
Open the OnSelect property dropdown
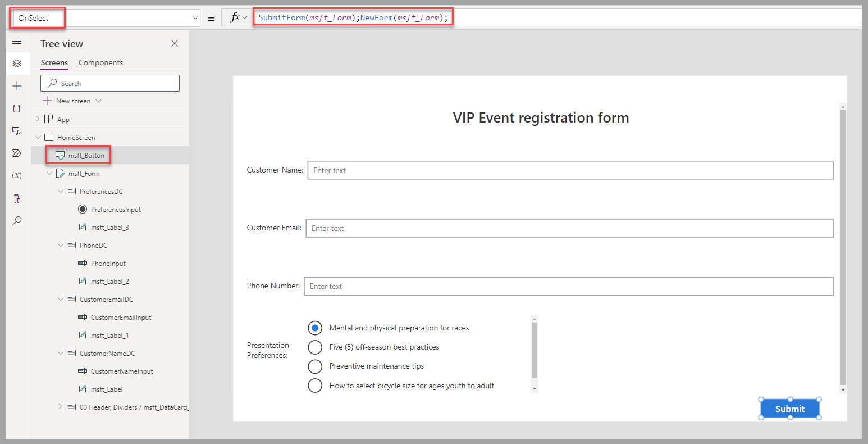[195, 18]
